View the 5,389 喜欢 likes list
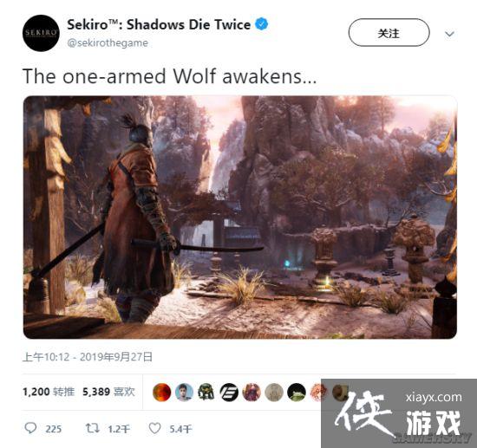Screen dimensions: 477x448 (109, 392)
